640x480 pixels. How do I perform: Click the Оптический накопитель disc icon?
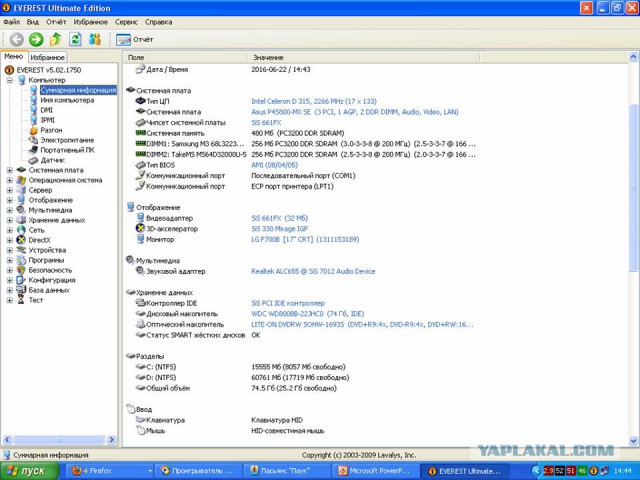(140, 324)
